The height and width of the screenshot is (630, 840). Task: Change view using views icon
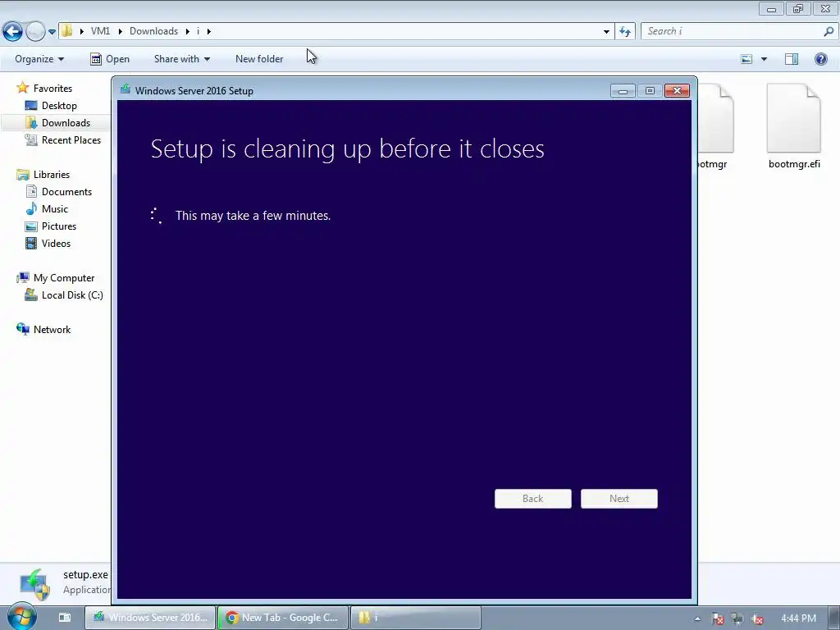pyautogui.click(x=746, y=59)
